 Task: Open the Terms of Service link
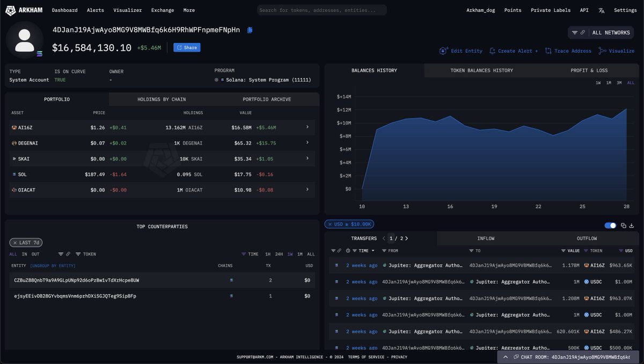366,357
